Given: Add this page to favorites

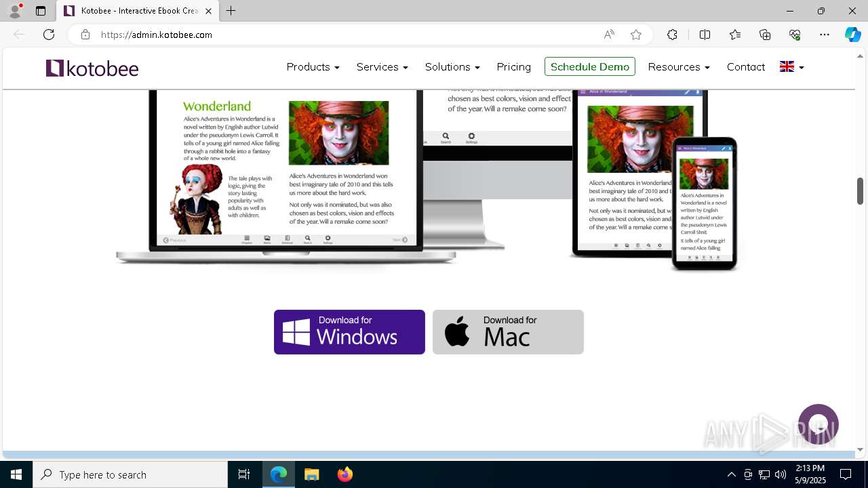Looking at the screenshot, I should pos(635,35).
